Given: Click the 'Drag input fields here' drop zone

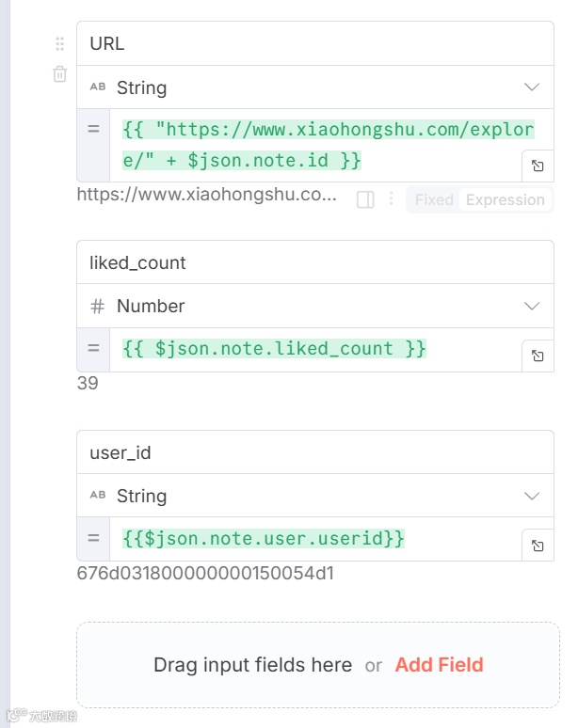Looking at the screenshot, I should (x=318, y=665).
